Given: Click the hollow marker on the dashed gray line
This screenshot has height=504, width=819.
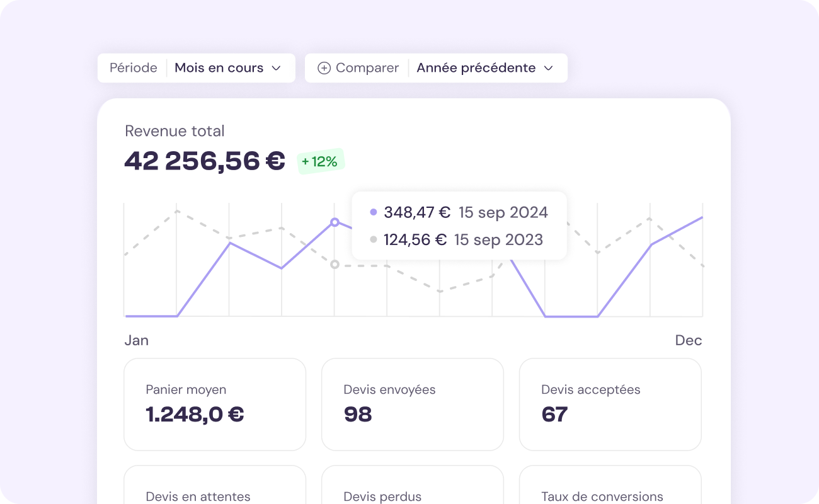Looking at the screenshot, I should tap(335, 265).
